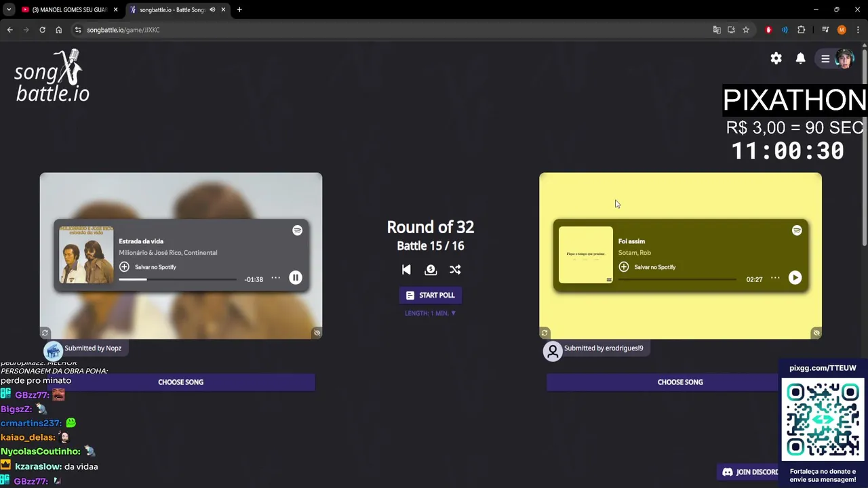Join the Discord server

coord(750,472)
